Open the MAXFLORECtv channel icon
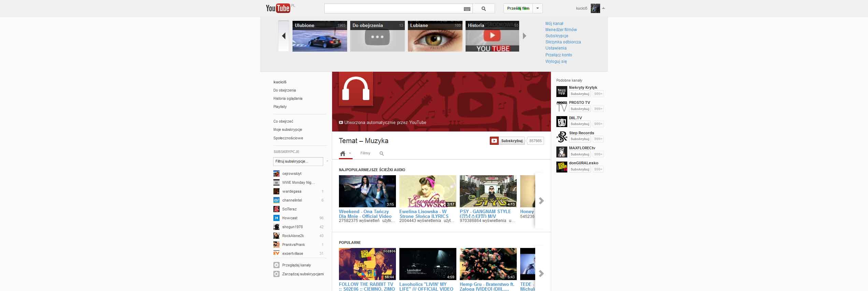This screenshot has width=868, height=291. [562, 152]
